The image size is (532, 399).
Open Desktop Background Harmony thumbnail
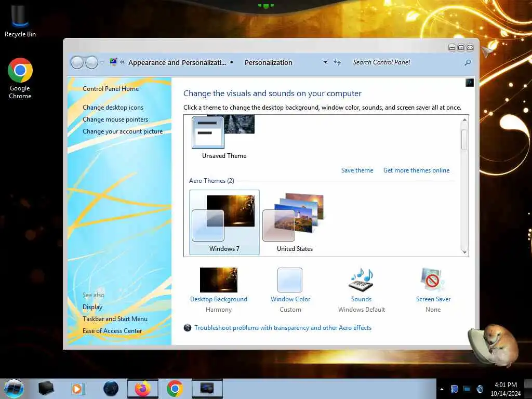tap(219, 280)
